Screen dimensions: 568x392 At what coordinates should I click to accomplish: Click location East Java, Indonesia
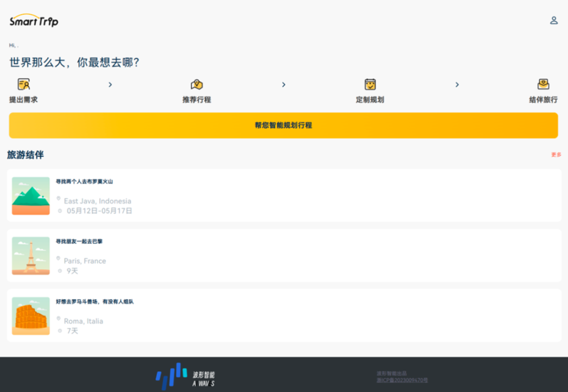[98, 201]
